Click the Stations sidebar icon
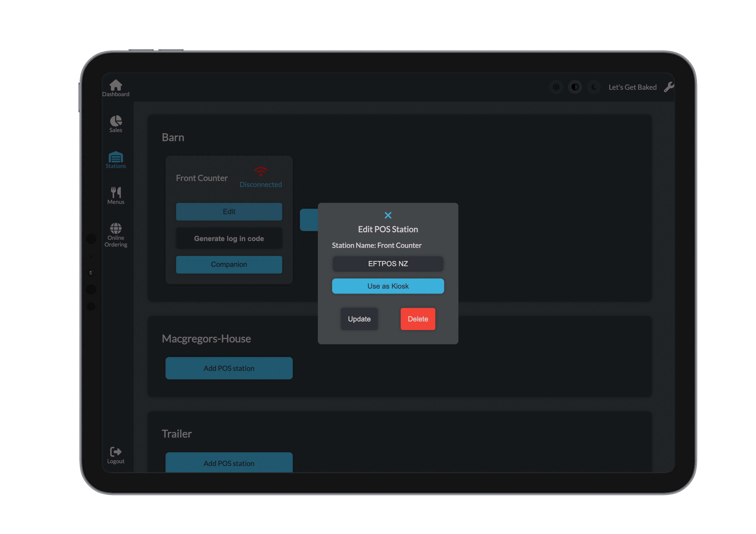 [116, 159]
